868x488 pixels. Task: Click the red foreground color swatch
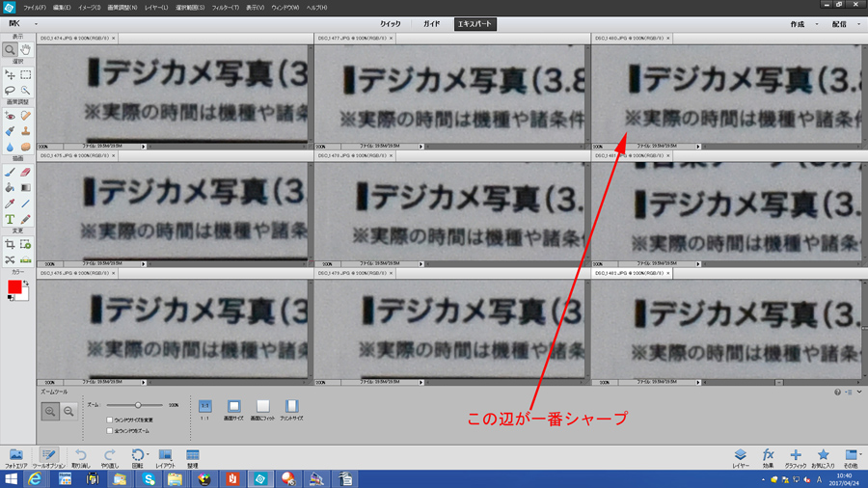[x=14, y=287]
